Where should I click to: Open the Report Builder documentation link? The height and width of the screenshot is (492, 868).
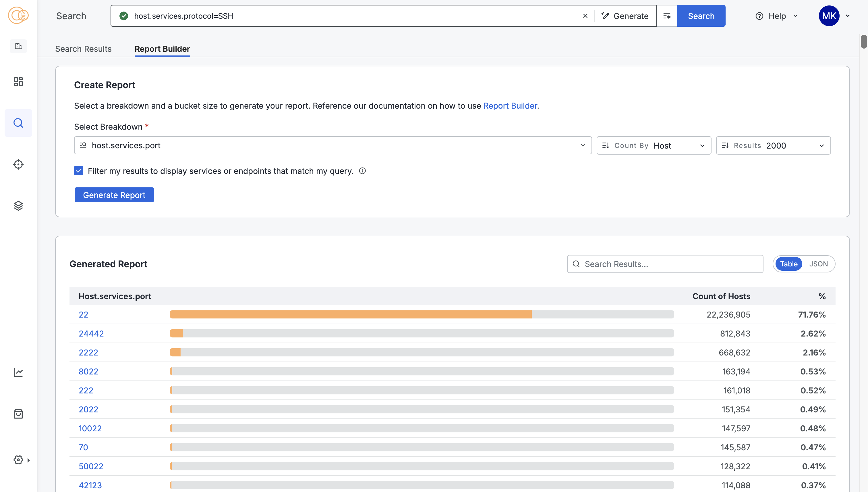point(510,106)
